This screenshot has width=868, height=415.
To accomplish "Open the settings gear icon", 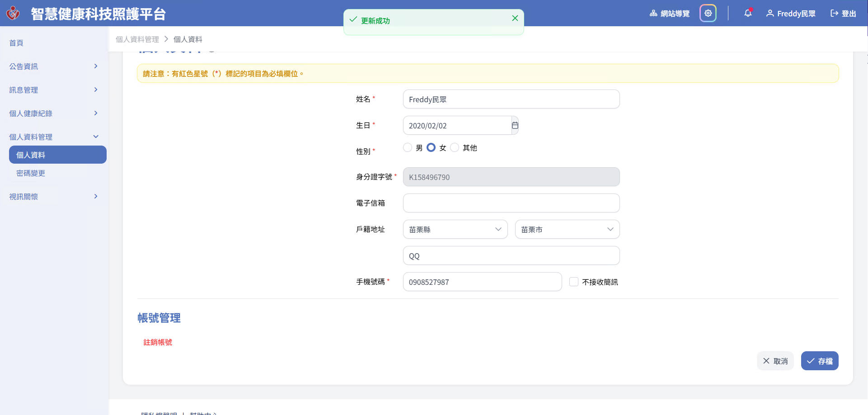I will point(708,13).
